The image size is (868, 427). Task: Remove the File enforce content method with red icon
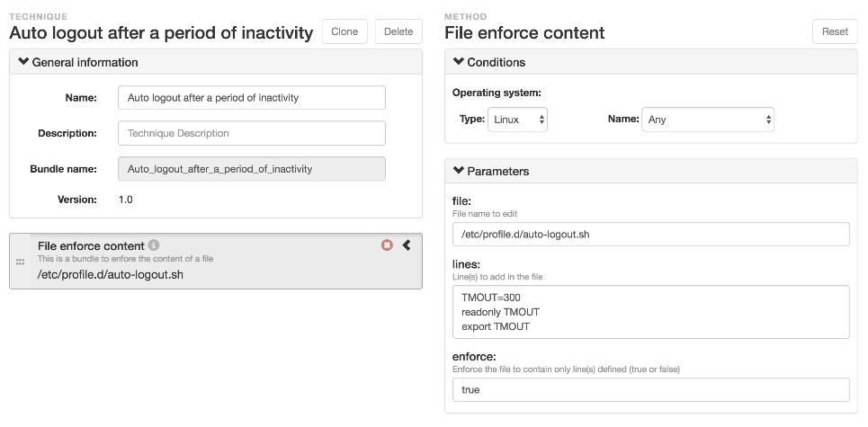(x=387, y=245)
